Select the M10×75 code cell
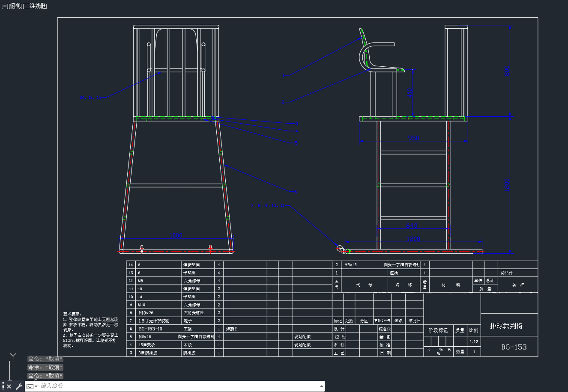Viewport: 568px width, 392px height. [x=146, y=313]
